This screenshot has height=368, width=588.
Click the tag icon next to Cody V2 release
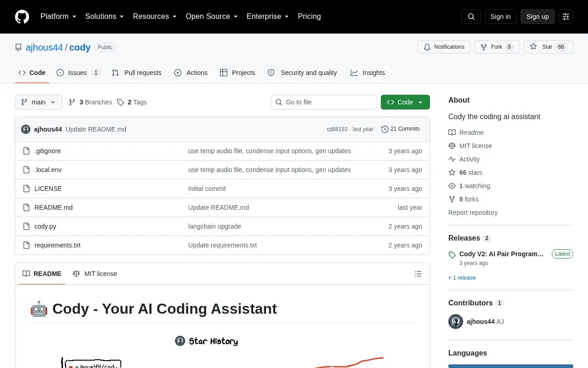coord(452,255)
